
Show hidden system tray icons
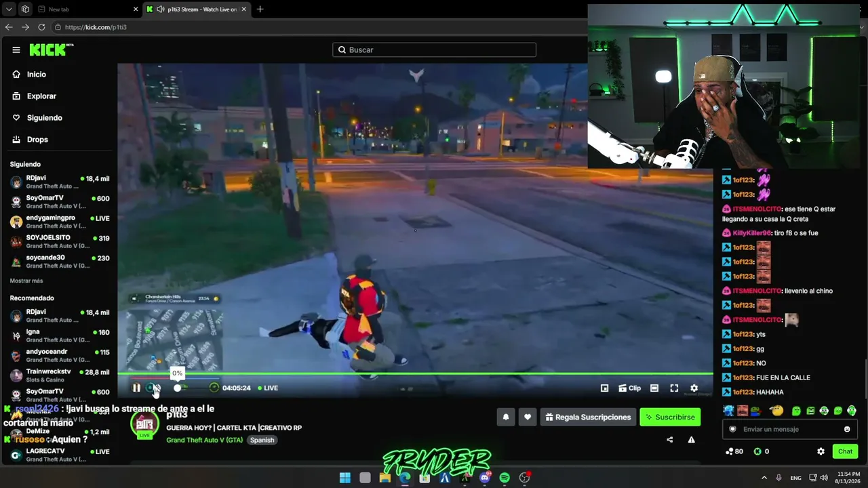pyautogui.click(x=764, y=478)
